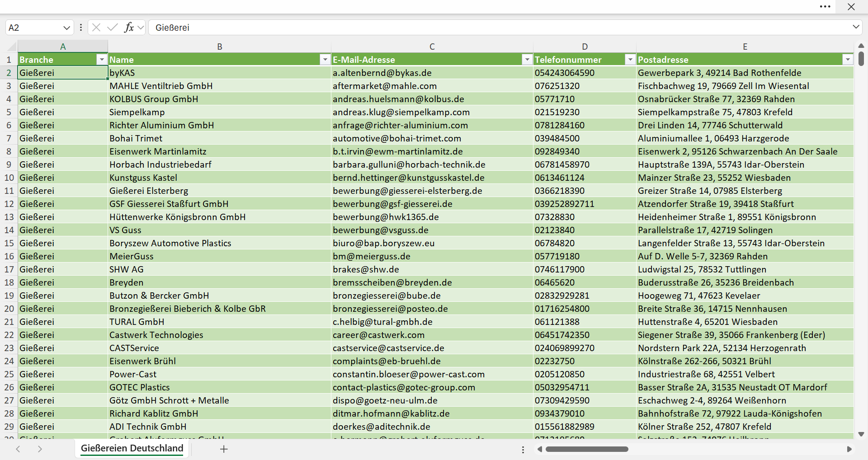Click address Mainzer Straße 23, 55252 Wiesbaden

click(745, 178)
